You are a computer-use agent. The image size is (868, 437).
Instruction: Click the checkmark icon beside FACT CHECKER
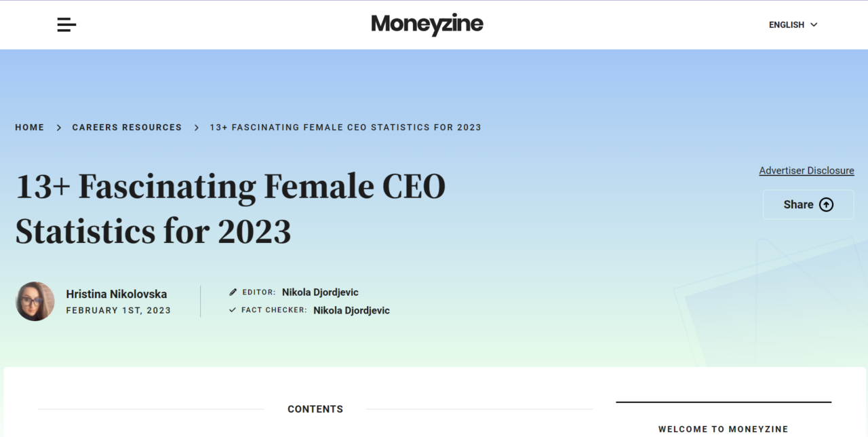pyautogui.click(x=233, y=310)
